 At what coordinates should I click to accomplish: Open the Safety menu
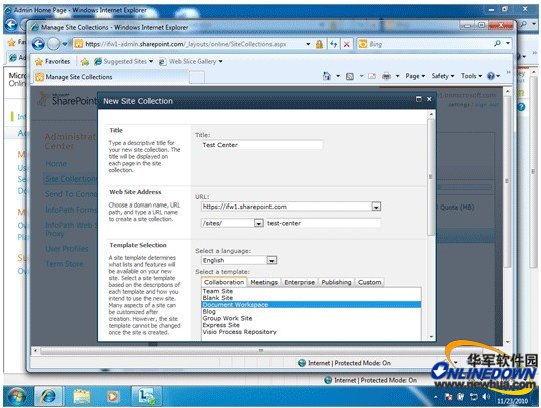[x=443, y=76]
